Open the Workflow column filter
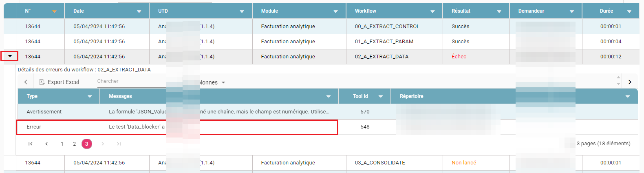Viewport: 644px width, 173px height. [432, 11]
